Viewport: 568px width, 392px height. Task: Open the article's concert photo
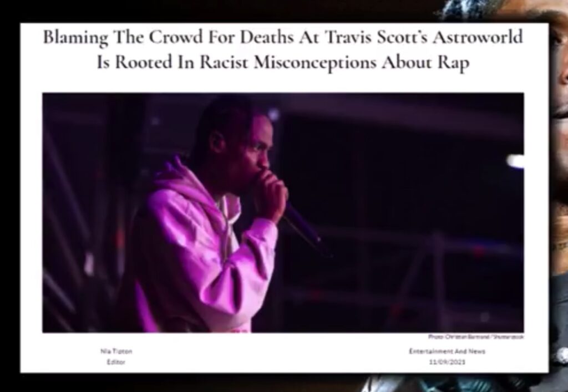pos(283,213)
